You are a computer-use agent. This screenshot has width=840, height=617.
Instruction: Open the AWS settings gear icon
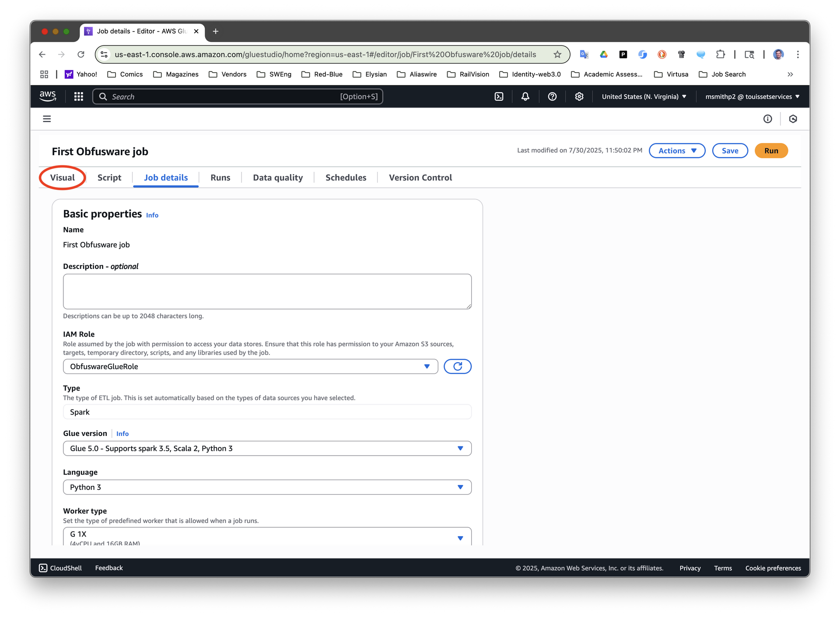coord(579,97)
